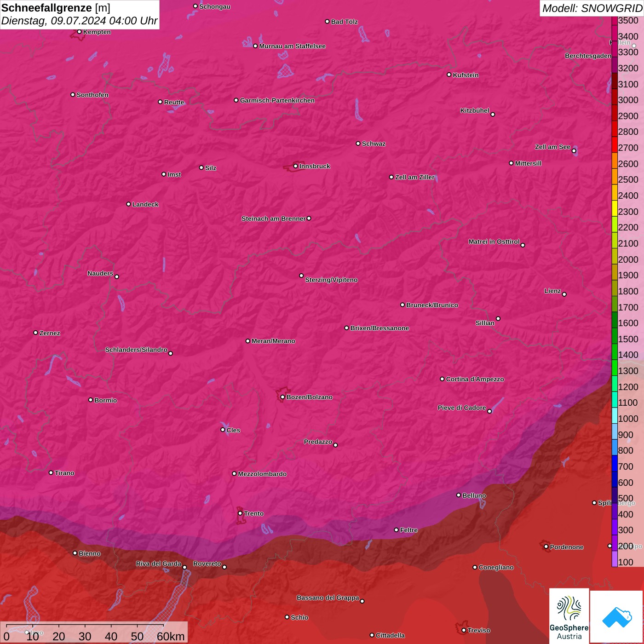
Task: Click the 'Brixen/Bressanone' label
Action: [379, 328]
